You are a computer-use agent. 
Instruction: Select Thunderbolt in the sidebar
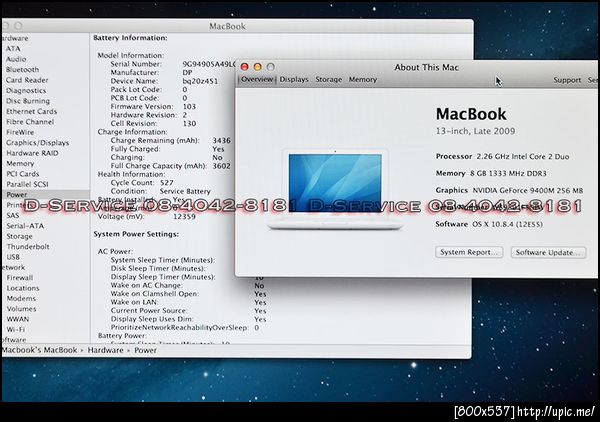[x=28, y=247]
